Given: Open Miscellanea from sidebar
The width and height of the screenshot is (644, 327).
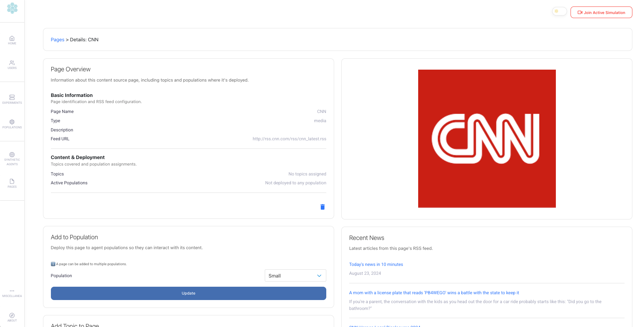Looking at the screenshot, I should [x=12, y=293].
